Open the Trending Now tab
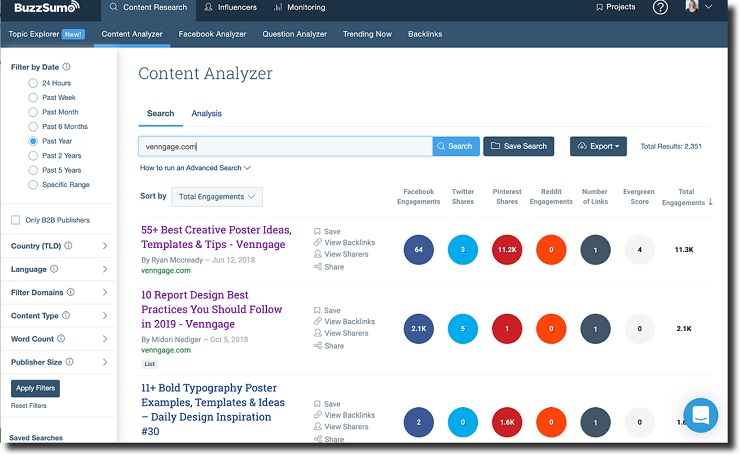 (x=367, y=34)
